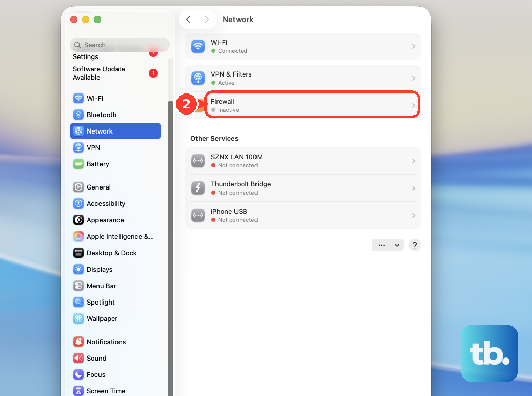532x396 pixels.
Task: Go back with the left arrow button
Action: [x=189, y=20]
